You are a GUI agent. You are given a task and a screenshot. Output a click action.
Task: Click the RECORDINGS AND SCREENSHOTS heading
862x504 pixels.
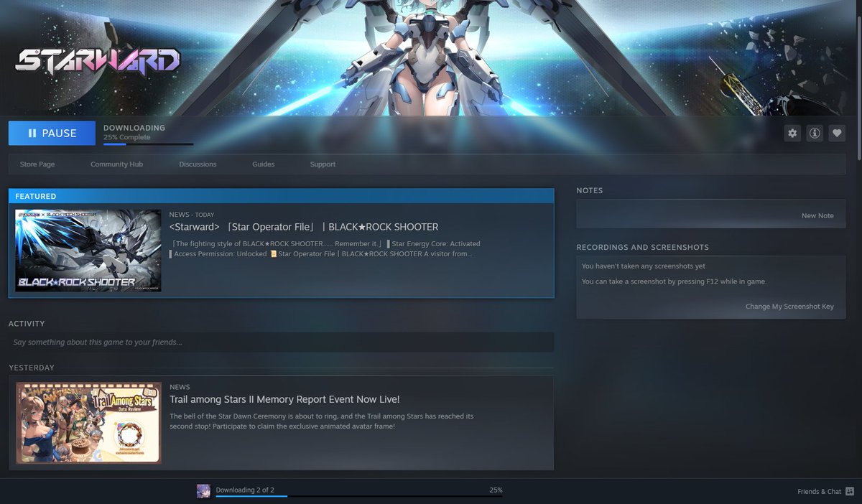tap(642, 248)
